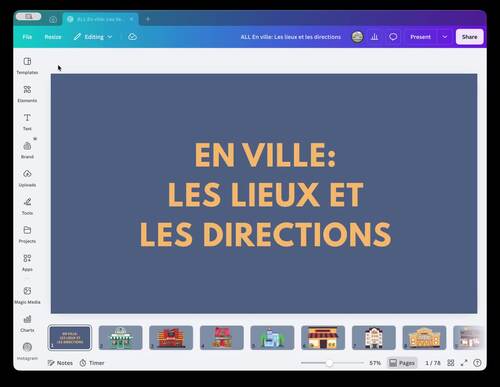
Task: Open the File menu
Action: [27, 37]
